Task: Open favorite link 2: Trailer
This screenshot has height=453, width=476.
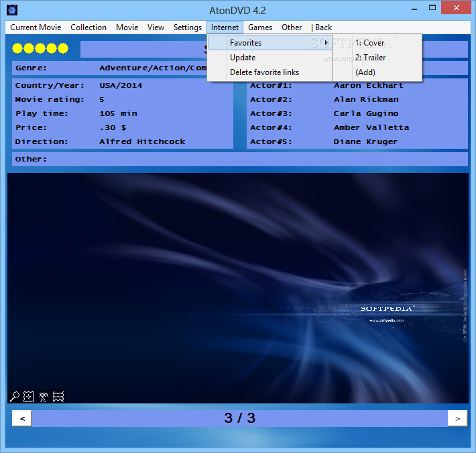Action: tap(377, 58)
